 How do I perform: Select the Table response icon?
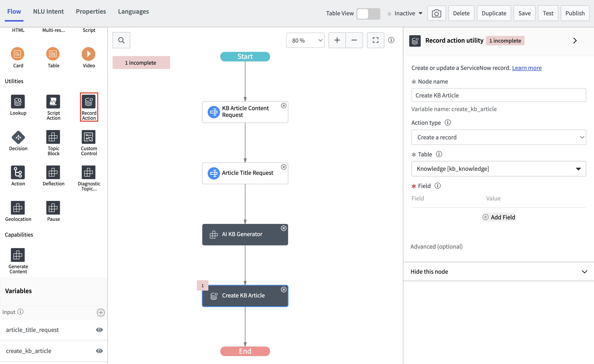click(53, 54)
